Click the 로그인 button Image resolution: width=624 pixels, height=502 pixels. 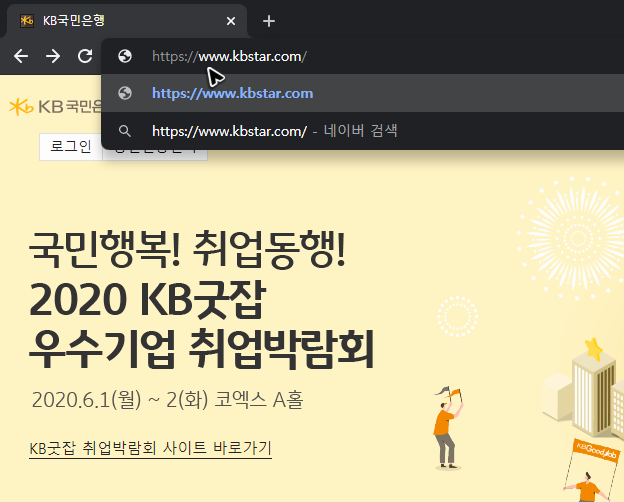coord(71,146)
